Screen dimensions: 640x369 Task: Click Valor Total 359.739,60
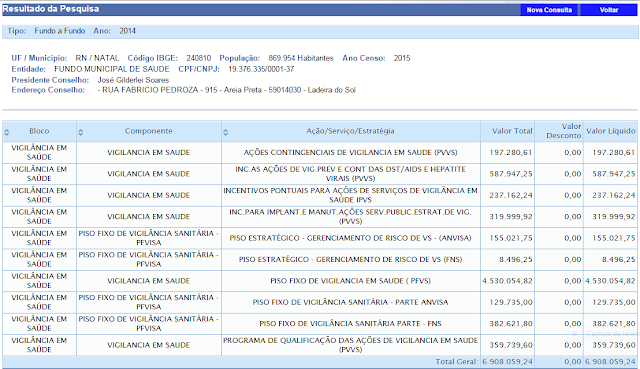511,345
